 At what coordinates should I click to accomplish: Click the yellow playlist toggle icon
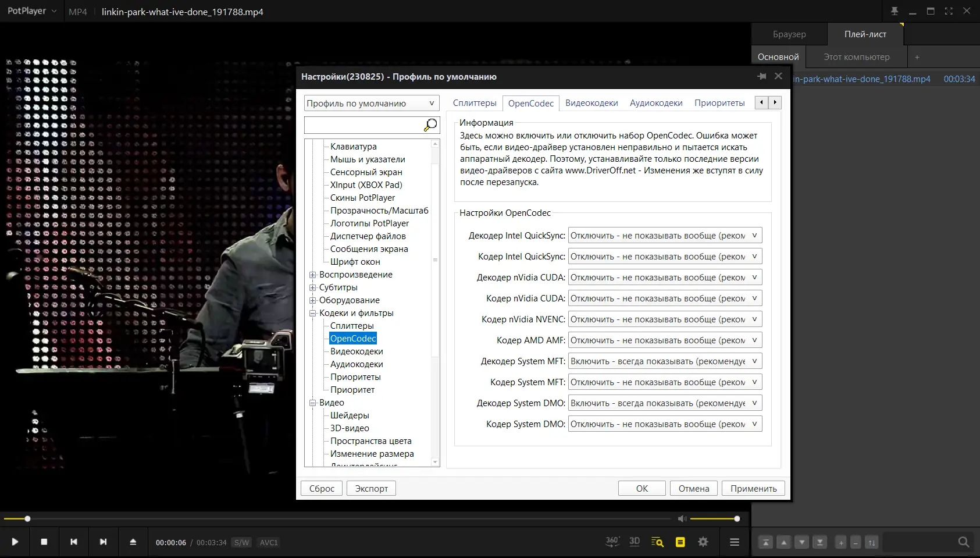680,542
